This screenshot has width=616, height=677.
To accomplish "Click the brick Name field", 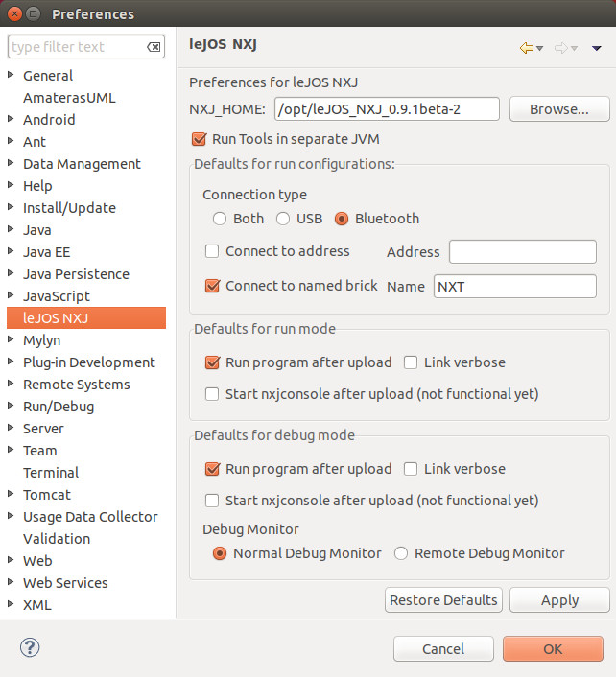I will coord(515,287).
